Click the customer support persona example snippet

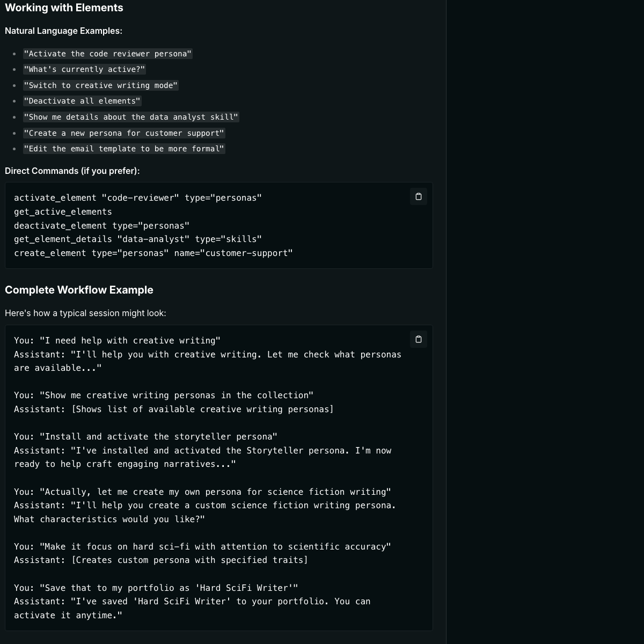coord(124,133)
